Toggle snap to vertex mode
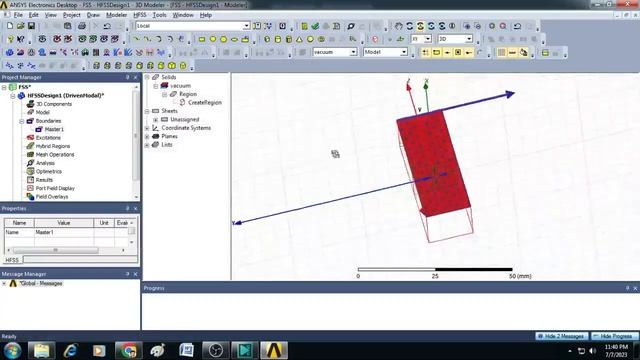The width and height of the screenshot is (640, 360). pyautogui.click(x=436, y=52)
